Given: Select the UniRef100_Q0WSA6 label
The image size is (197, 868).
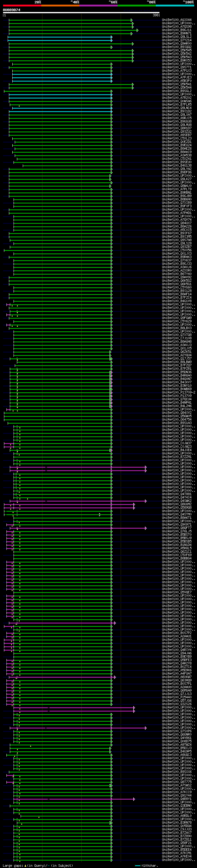Looking at the screenshot, I should (x=176, y=101).
